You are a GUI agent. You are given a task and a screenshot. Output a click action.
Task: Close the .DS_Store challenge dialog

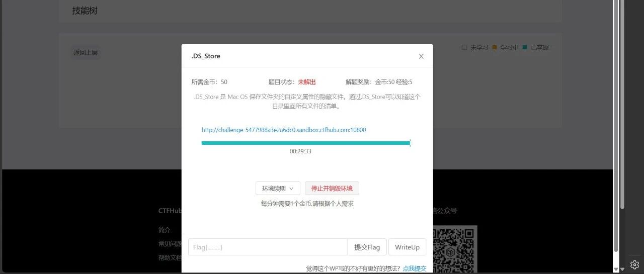pos(421,56)
